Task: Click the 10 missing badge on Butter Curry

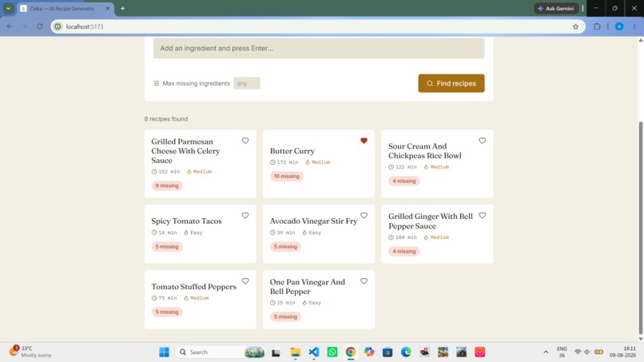Action: pos(287,177)
